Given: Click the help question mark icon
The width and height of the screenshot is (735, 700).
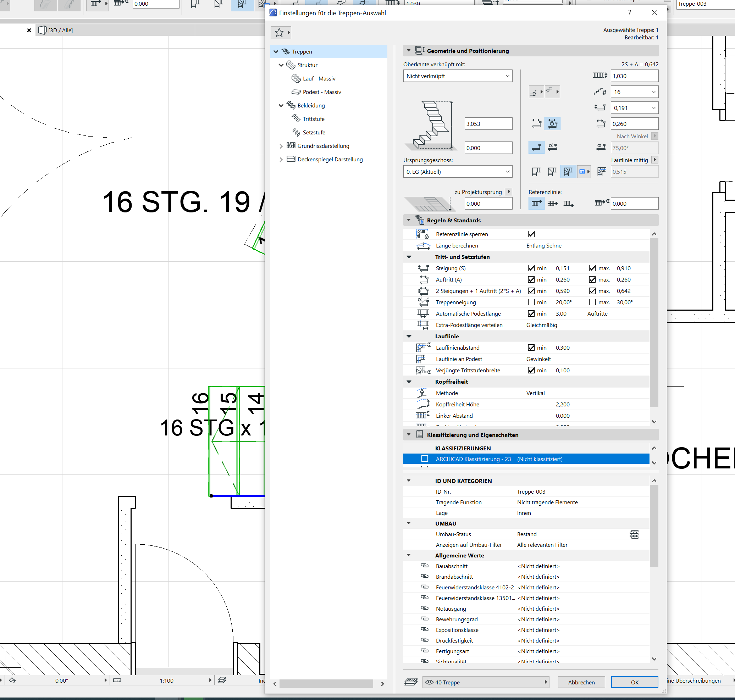Looking at the screenshot, I should (630, 13).
